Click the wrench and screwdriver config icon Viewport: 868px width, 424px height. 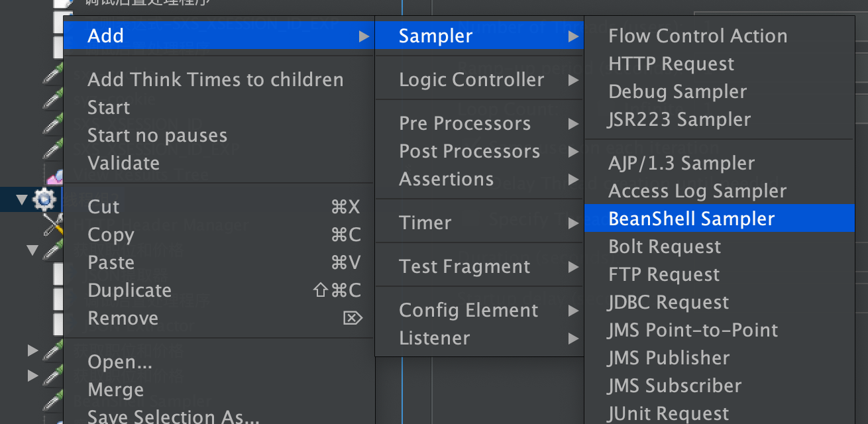pos(52,225)
